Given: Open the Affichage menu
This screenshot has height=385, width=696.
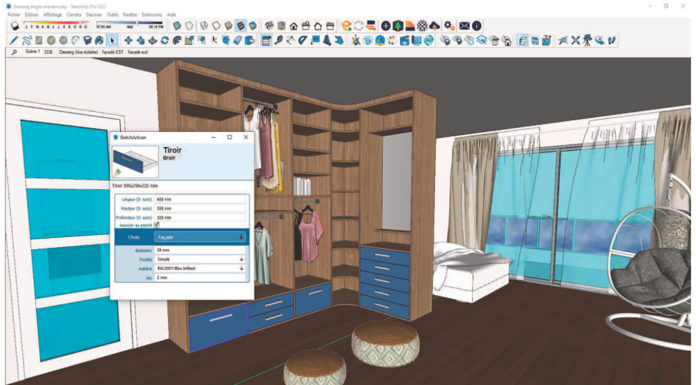Looking at the screenshot, I should point(52,15).
